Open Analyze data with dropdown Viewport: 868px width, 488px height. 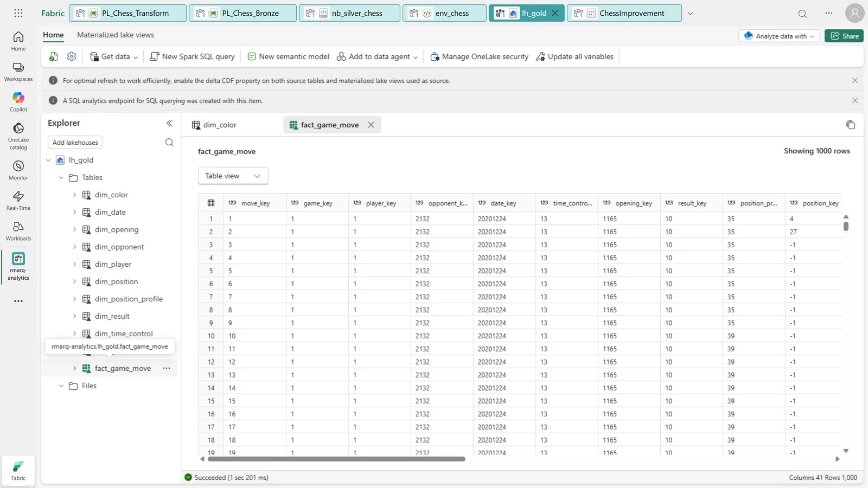point(779,36)
